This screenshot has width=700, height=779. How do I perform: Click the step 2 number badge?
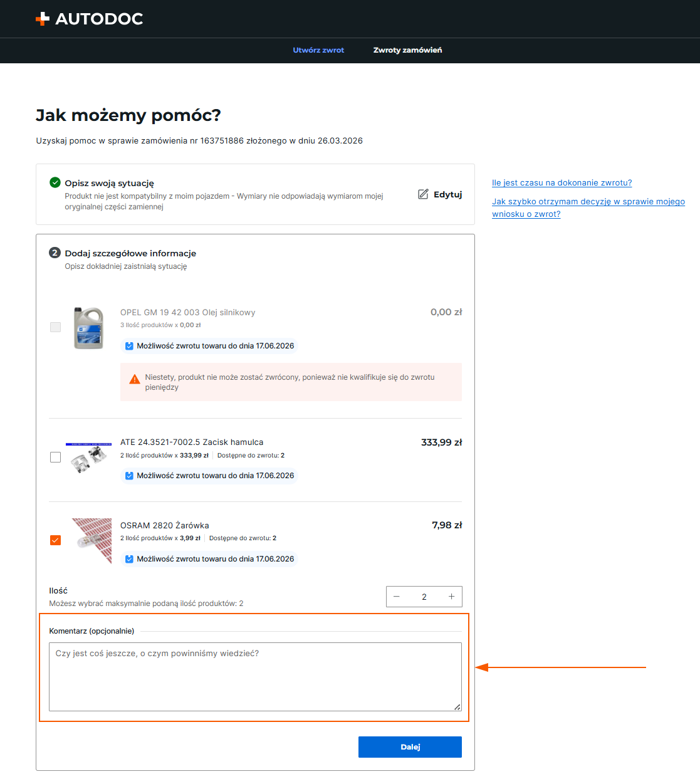[x=55, y=253]
